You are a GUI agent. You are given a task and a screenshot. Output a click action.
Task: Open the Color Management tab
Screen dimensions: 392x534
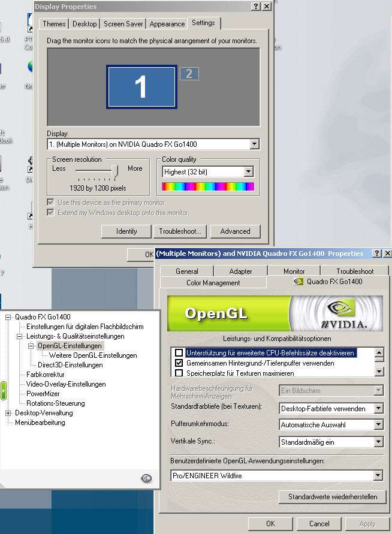point(213,283)
